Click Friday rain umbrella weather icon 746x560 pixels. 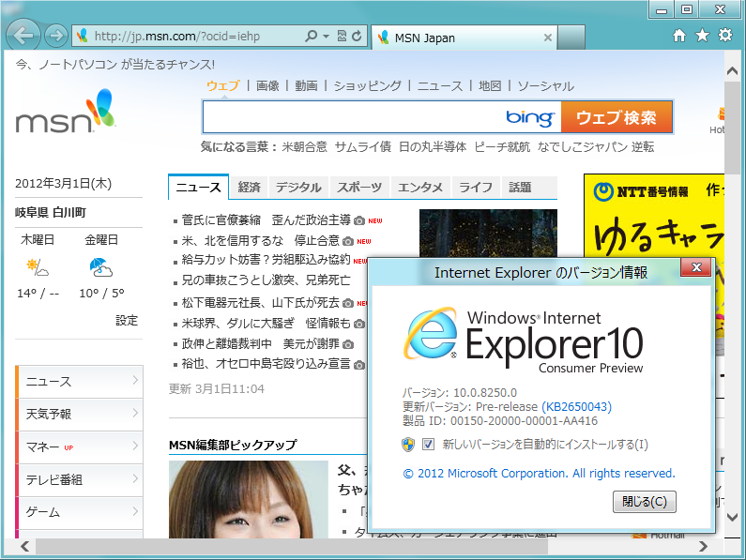click(x=100, y=267)
